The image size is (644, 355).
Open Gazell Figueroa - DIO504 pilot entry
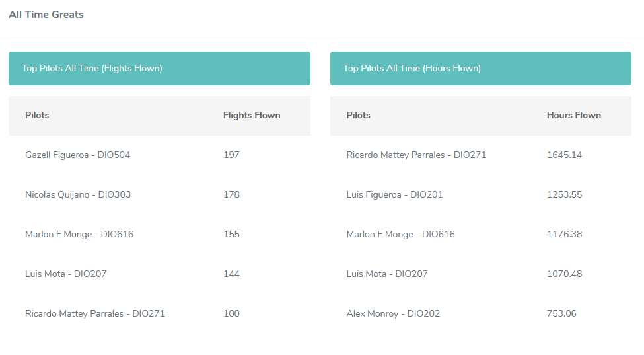pyautogui.click(x=77, y=155)
